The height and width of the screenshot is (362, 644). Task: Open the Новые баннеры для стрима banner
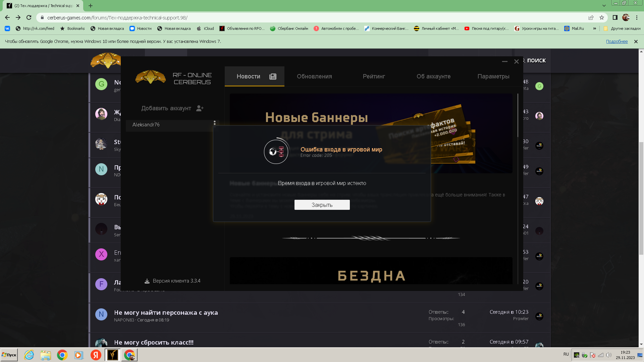371,133
